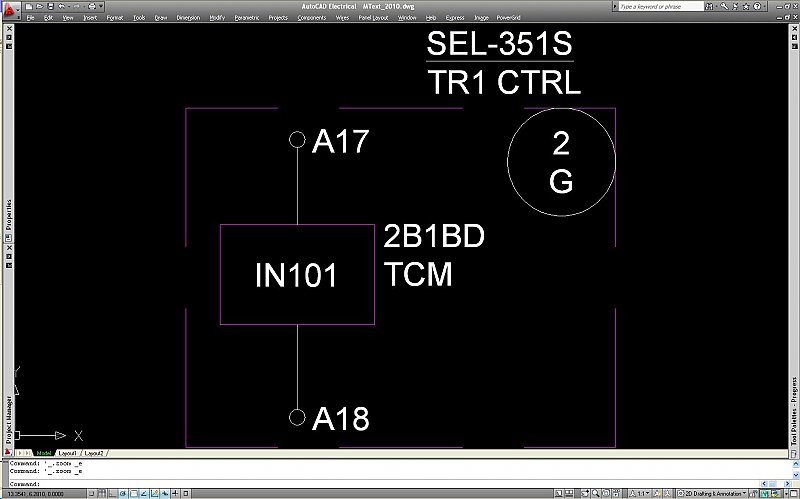Toggle Object Snap in status bar

coord(134,493)
